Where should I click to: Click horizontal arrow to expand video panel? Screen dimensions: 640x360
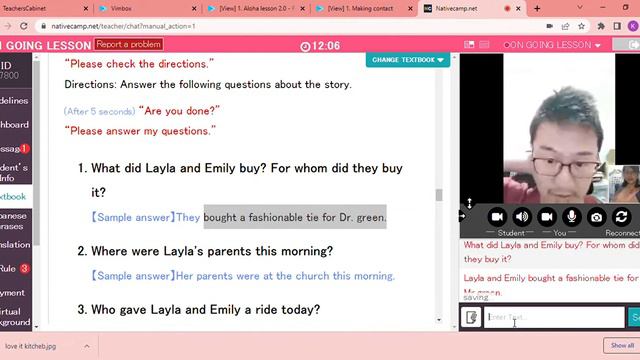tap(462, 216)
